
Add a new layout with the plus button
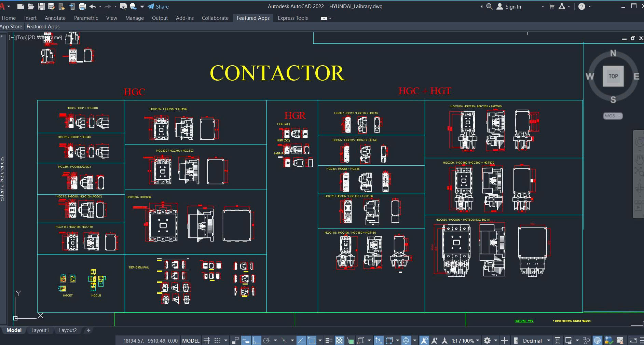point(88,330)
